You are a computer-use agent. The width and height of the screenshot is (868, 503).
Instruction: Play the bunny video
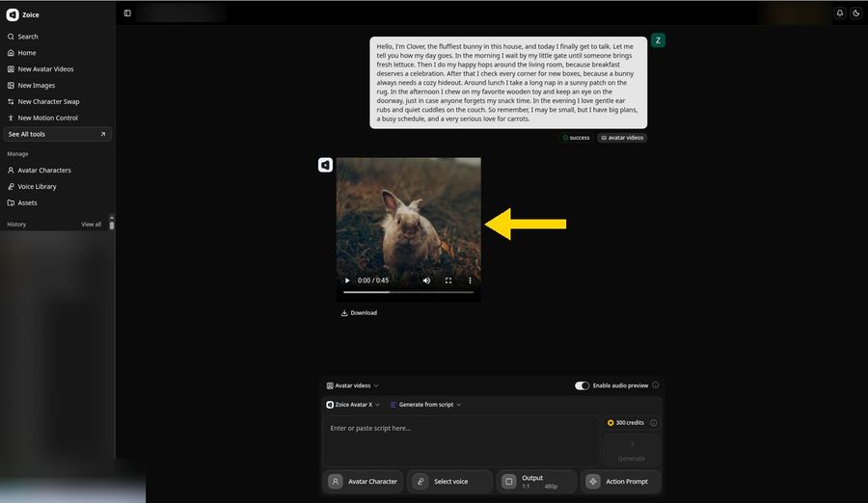(x=347, y=280)
